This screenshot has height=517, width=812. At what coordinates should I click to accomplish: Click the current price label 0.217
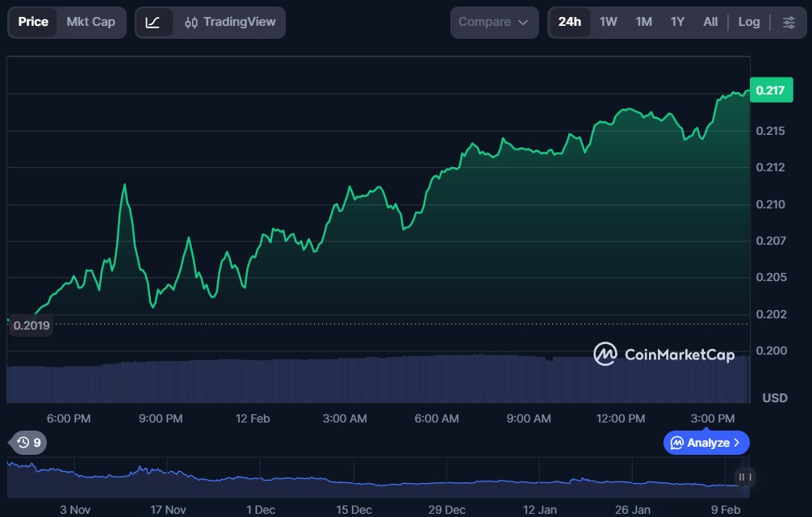coord(769,90)
